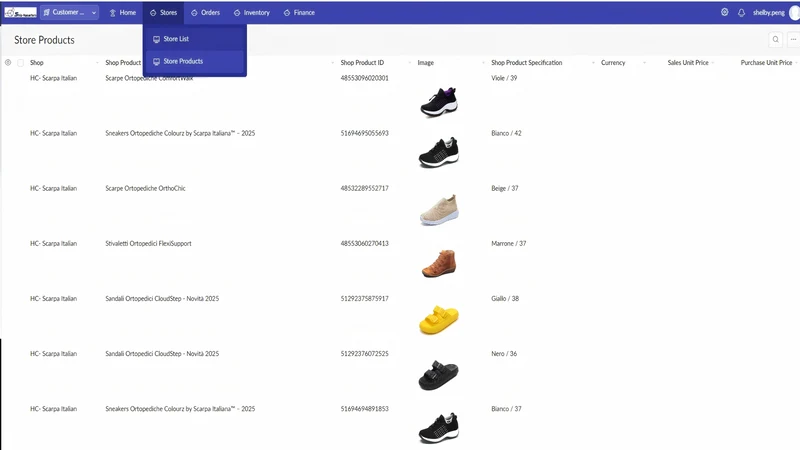Open the Customer workspace dropdown
The height and width of the screenshot is (450, 800).
69,12
